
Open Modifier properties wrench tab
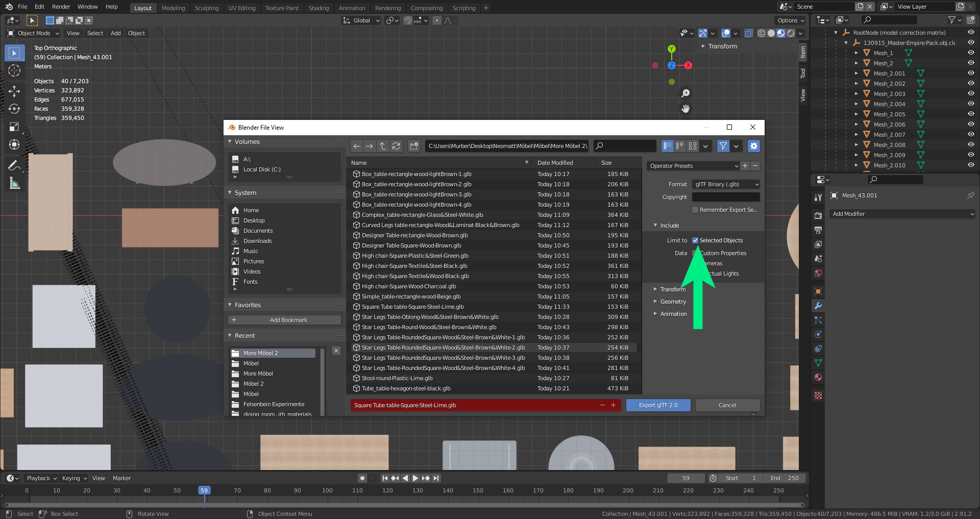point(818,306)
